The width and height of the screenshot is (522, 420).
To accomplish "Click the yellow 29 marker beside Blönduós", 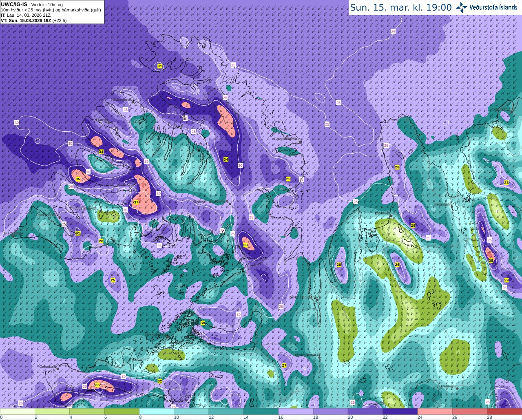I will pos(413,225).
